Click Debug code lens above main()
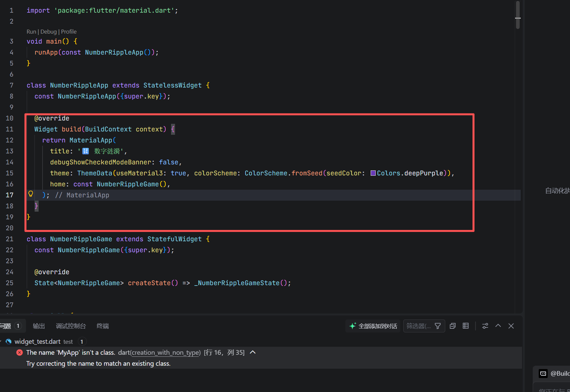 [49, 32]
